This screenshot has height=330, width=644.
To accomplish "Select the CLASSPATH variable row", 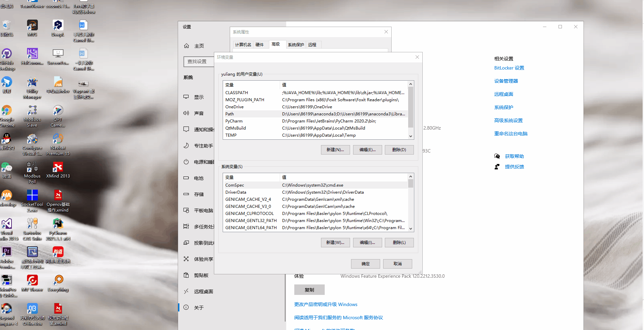I will point(315,93).
